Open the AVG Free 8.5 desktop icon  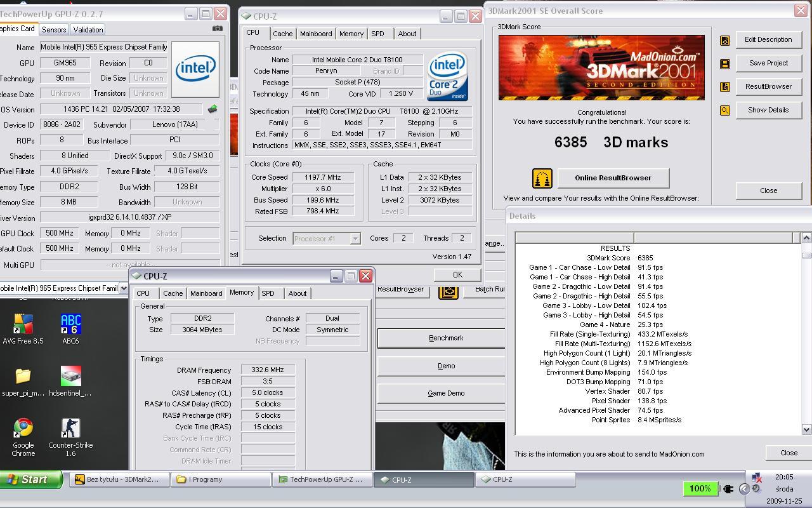[x=23, y=329]
